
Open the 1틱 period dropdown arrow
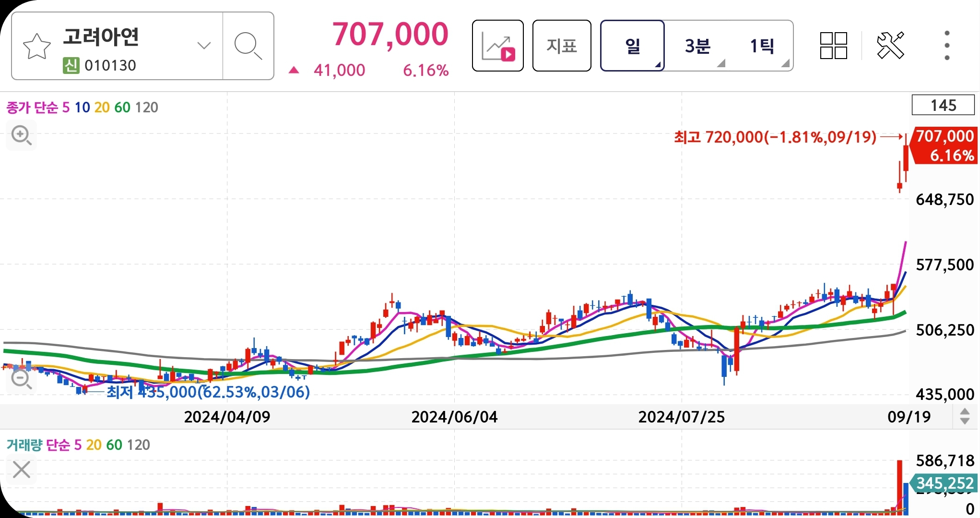tap(785, 63)
